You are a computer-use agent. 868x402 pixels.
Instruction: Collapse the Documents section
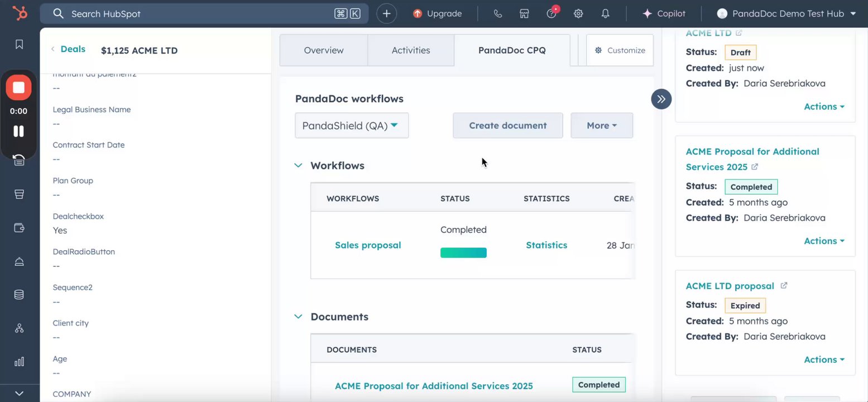coord(298,317)
